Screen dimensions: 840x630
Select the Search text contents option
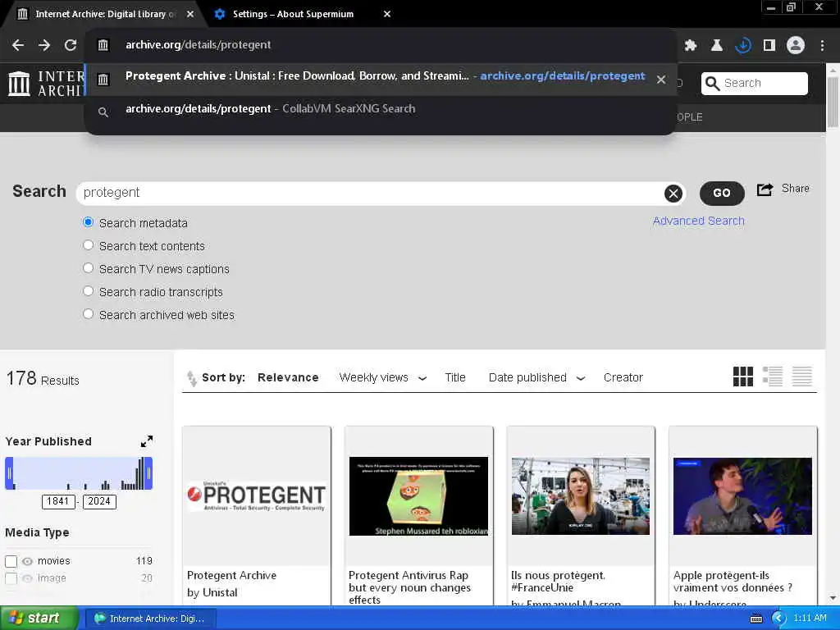[89, 245]
